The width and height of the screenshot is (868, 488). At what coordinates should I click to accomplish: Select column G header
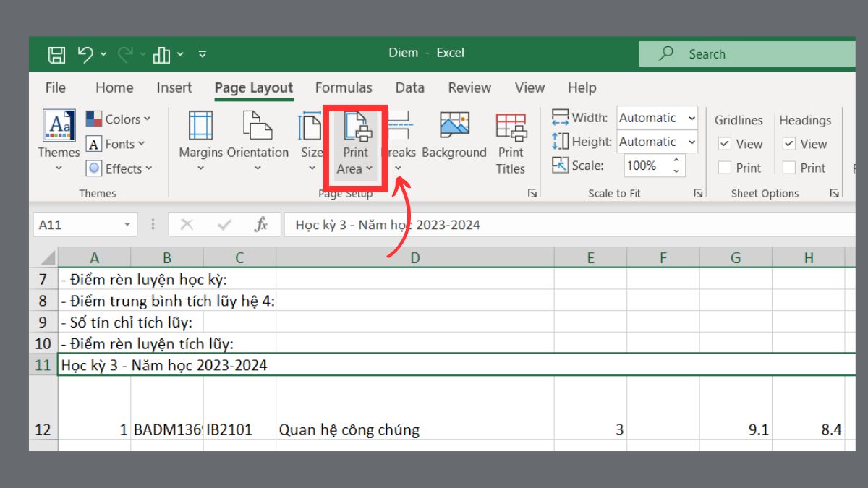(736, 257)
